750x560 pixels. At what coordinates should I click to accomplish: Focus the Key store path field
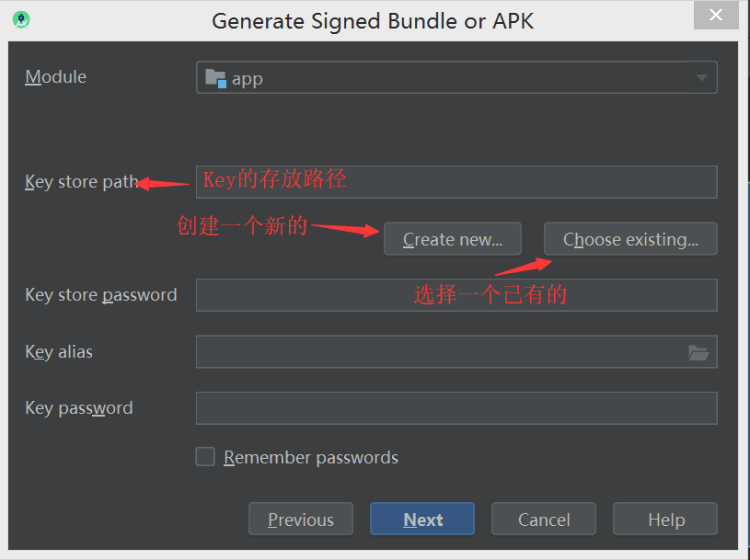click(456, 182)
